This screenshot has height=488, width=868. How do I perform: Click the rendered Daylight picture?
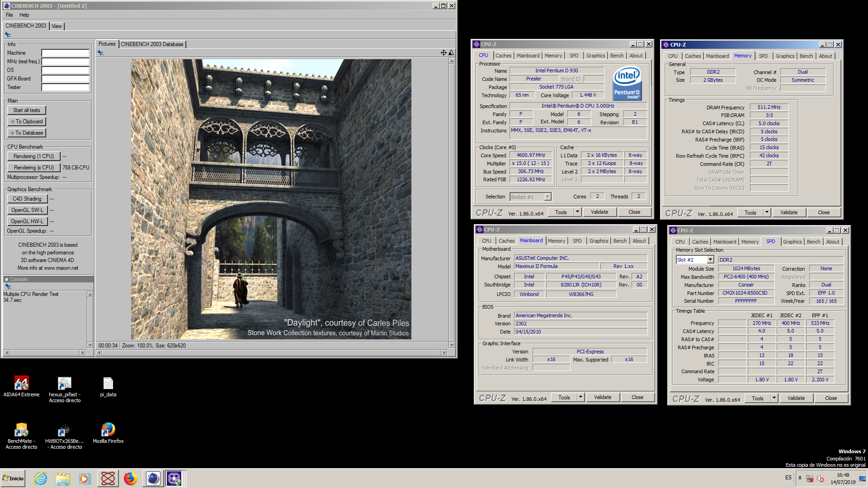click(x=271, y=199)
